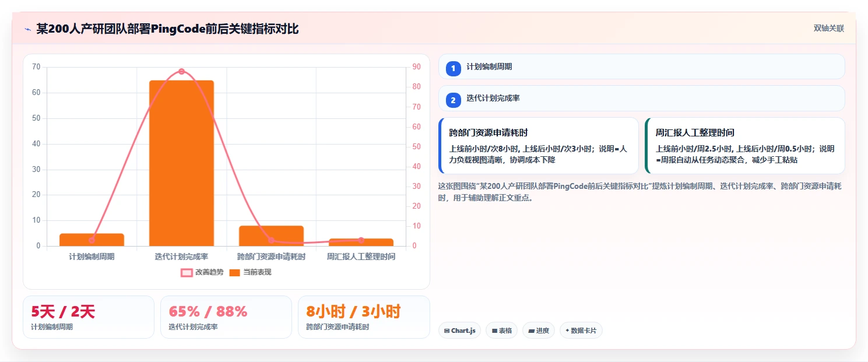Click the number 2 badge for 迭代计划完成率

pos(453,100)
